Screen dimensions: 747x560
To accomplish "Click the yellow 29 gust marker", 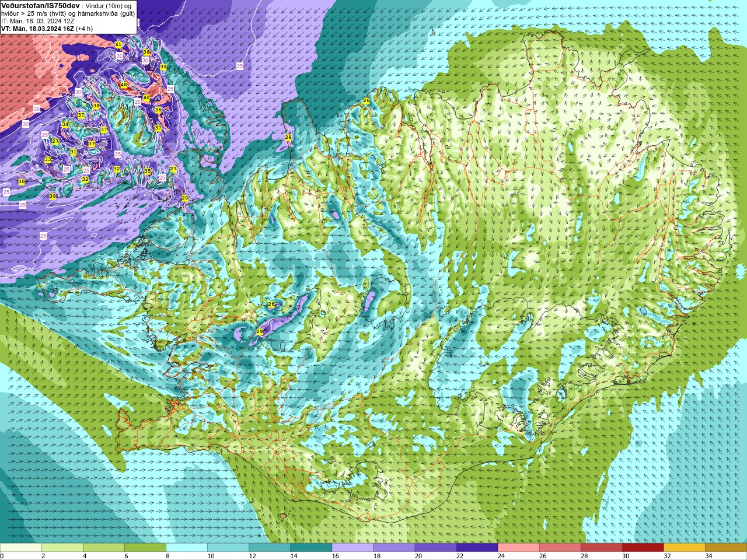I will [260, 331].
